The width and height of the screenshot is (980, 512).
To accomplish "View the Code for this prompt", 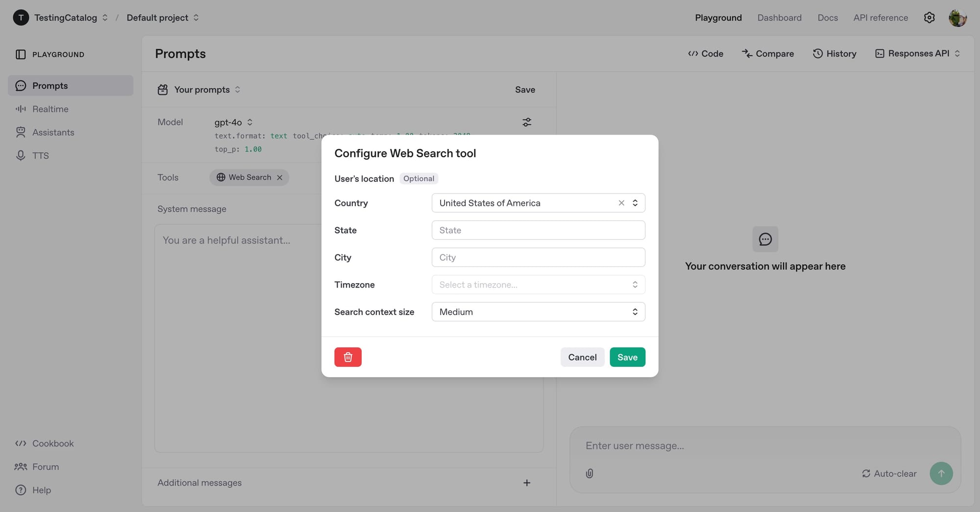I will (x=706, y=54).
